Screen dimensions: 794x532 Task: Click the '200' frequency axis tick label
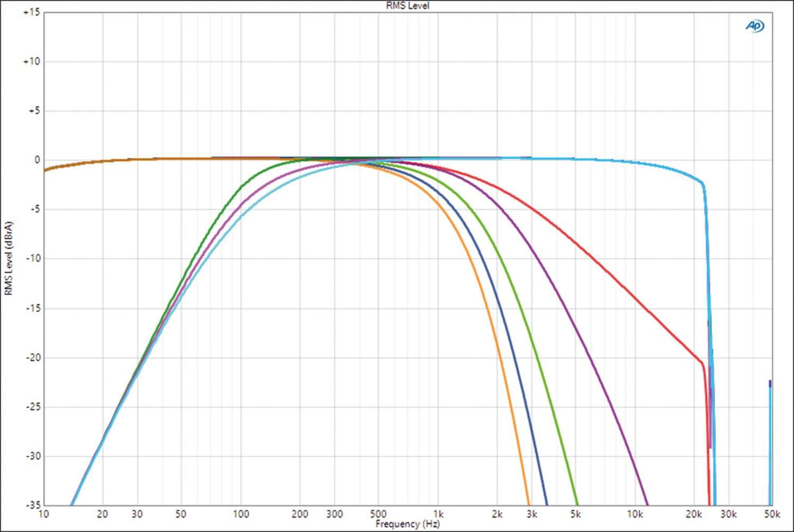click(x=300, y=514)
